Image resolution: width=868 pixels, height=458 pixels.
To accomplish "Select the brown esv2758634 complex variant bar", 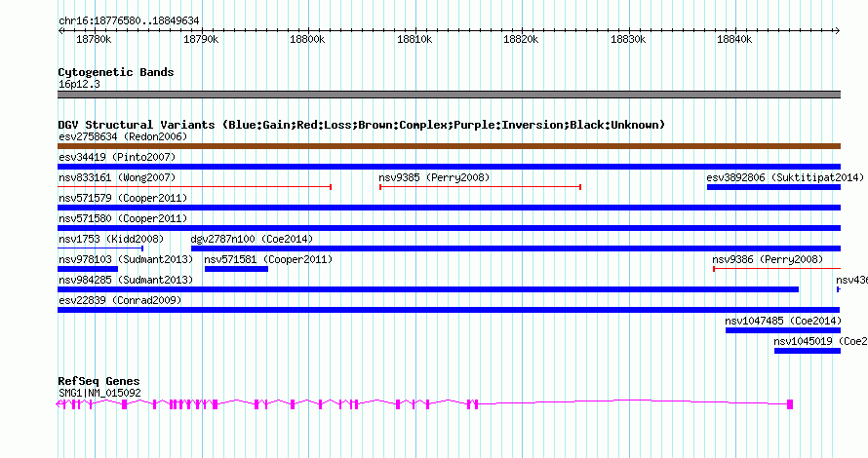I will tap(449, 146).
